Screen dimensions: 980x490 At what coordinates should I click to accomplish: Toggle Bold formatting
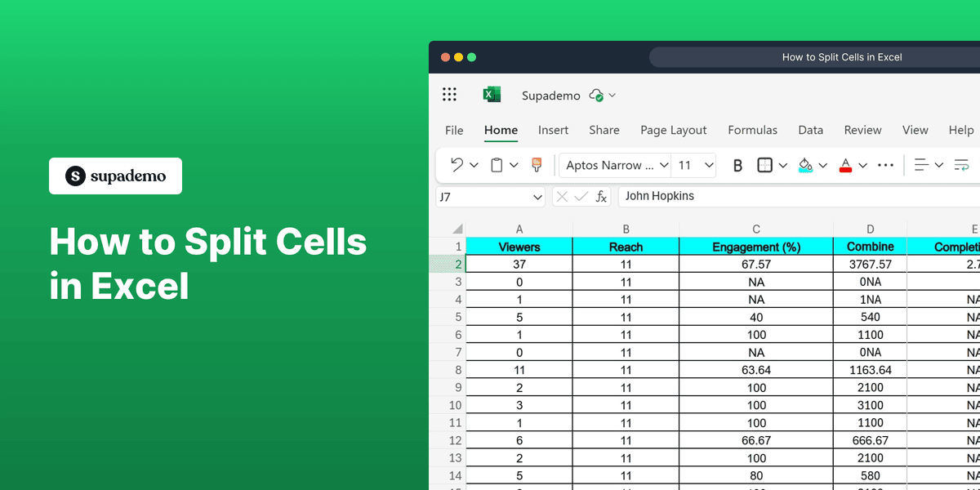coord(737,164)
